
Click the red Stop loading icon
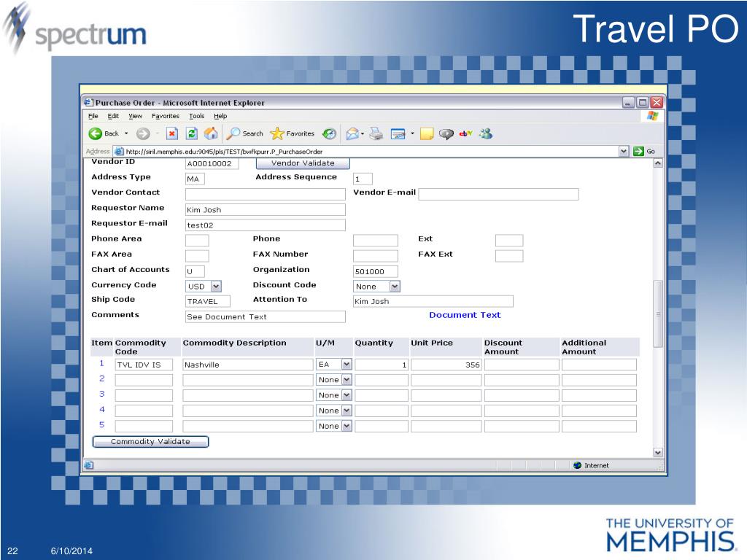pos(172,134)
